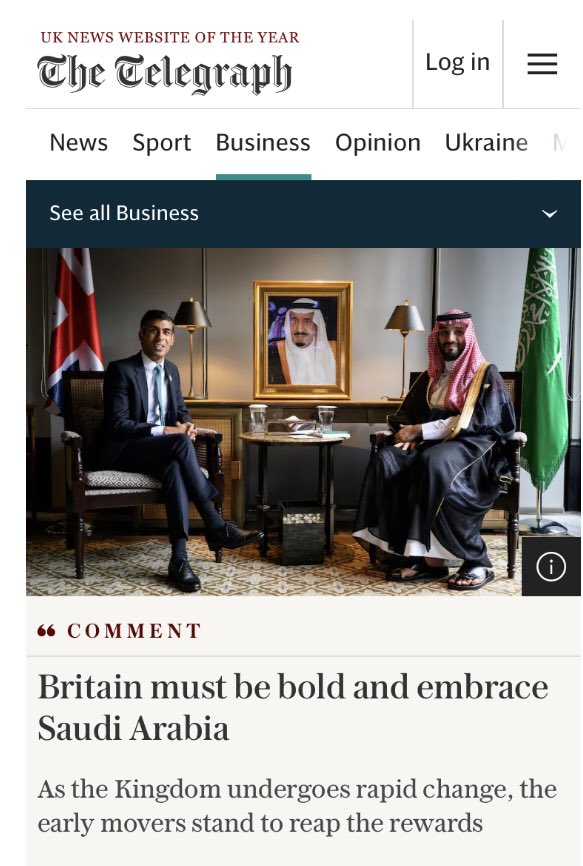
Task: Click the framed portrait in the photo
Action: (x=303, y=340)
